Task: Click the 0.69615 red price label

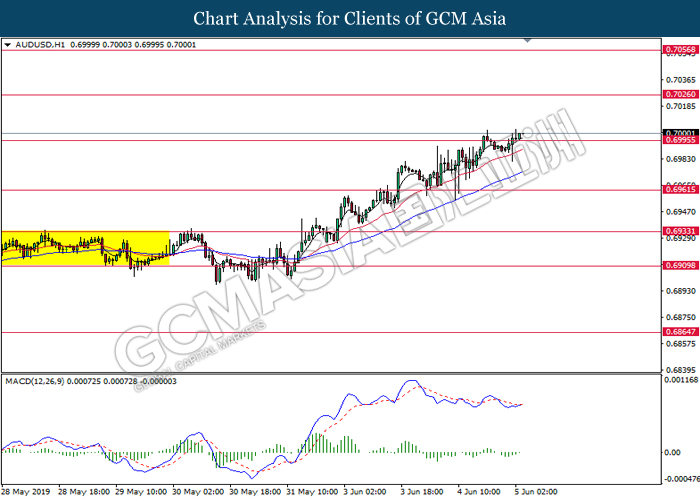Action: click(x=680, y=190)
